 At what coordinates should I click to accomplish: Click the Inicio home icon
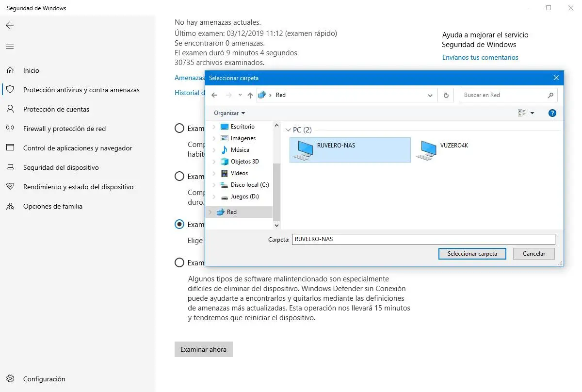click(10, 70)
